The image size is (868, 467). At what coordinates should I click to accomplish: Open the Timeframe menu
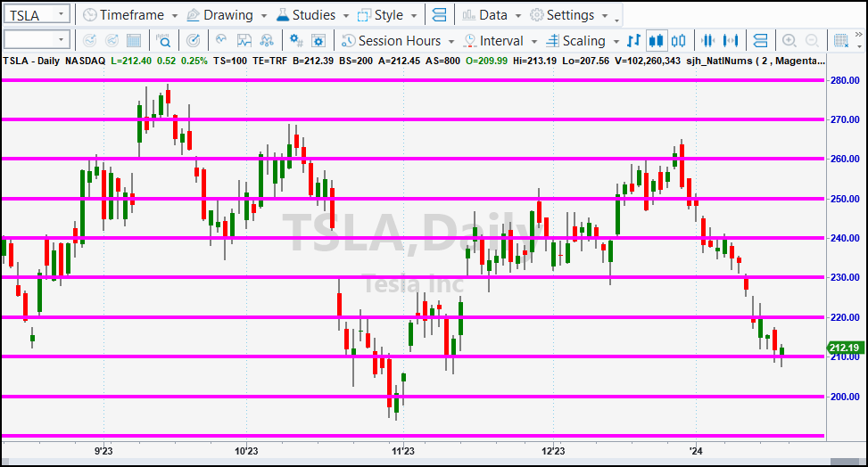[132, 15]
